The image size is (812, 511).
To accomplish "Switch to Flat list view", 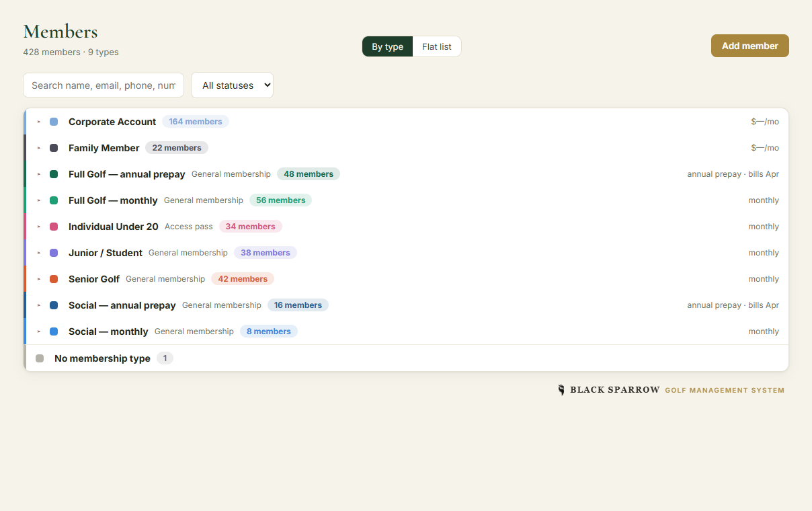I will 437,46.
